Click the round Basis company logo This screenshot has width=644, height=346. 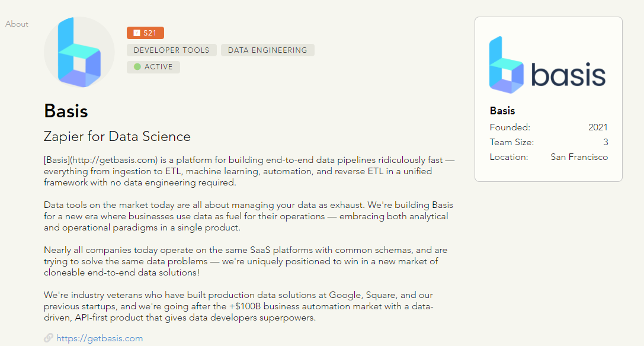[79, 53]
